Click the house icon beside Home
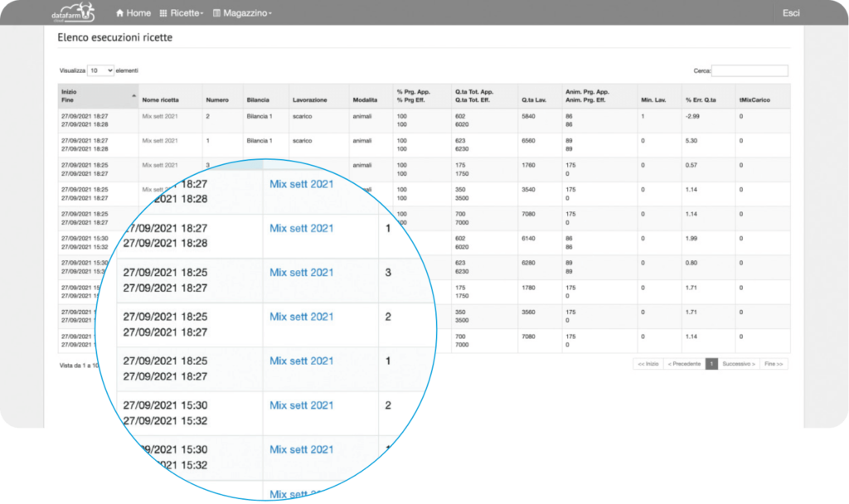Viewport: 849px width, 504px height. click(x=119, y=13)
